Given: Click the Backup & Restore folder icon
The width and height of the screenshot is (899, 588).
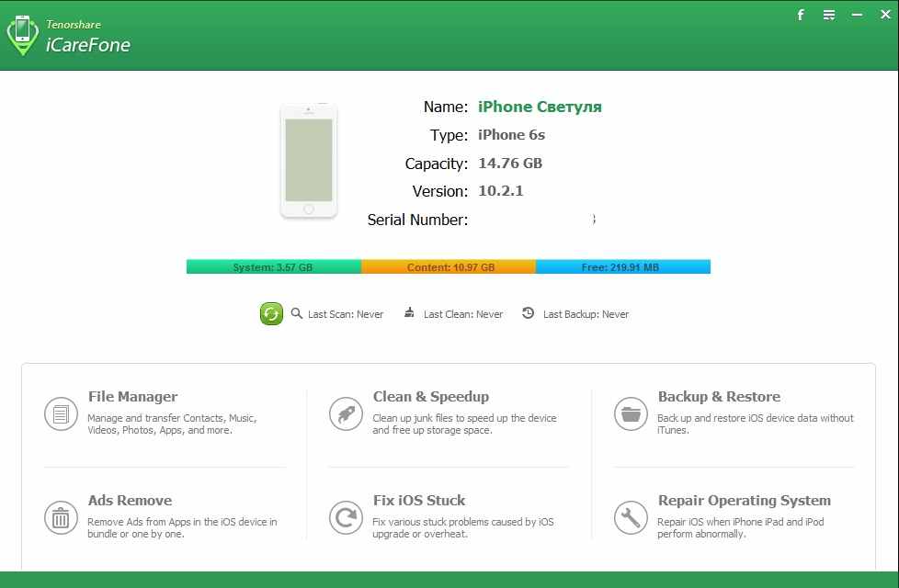Looking at the screenshot, I should [631, 413].
